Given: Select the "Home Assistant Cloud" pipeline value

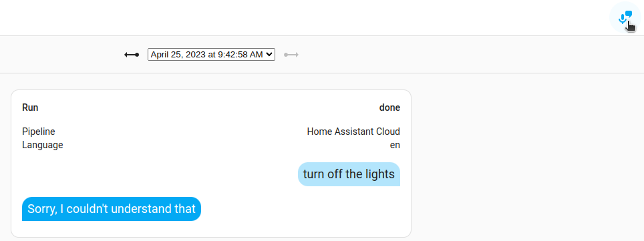Looking at the screenshot, I should pos(353,132).
